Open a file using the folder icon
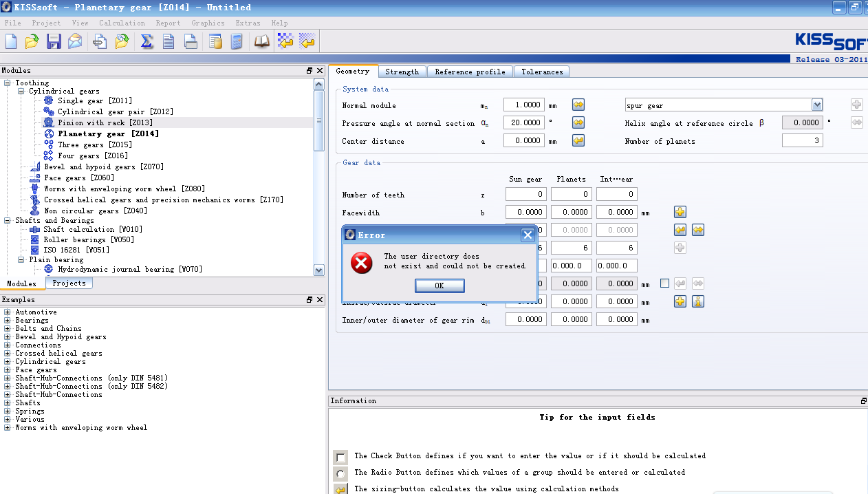Viewport: 868px width, 494px height. (32, 42)
